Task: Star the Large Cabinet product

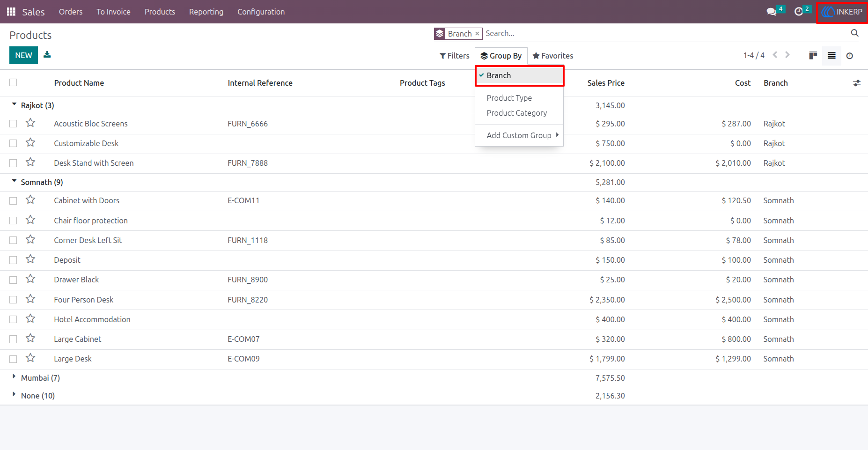Action: tap(30, 338)
